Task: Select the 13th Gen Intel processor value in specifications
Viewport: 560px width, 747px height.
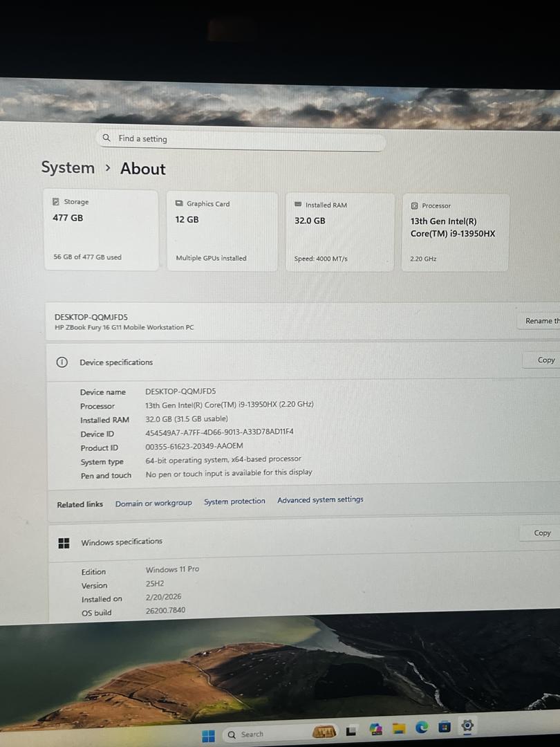Action: click(230, 405)
